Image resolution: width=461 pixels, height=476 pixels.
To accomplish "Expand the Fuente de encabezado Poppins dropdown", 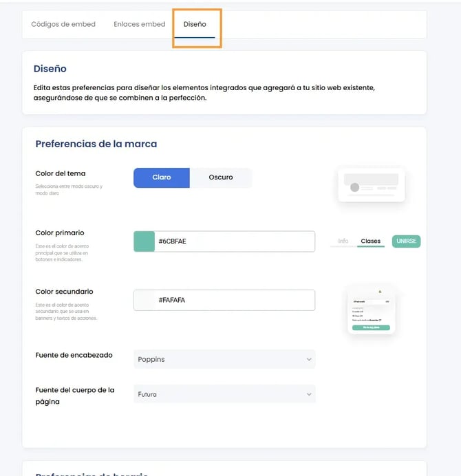I will pos(224,359).
